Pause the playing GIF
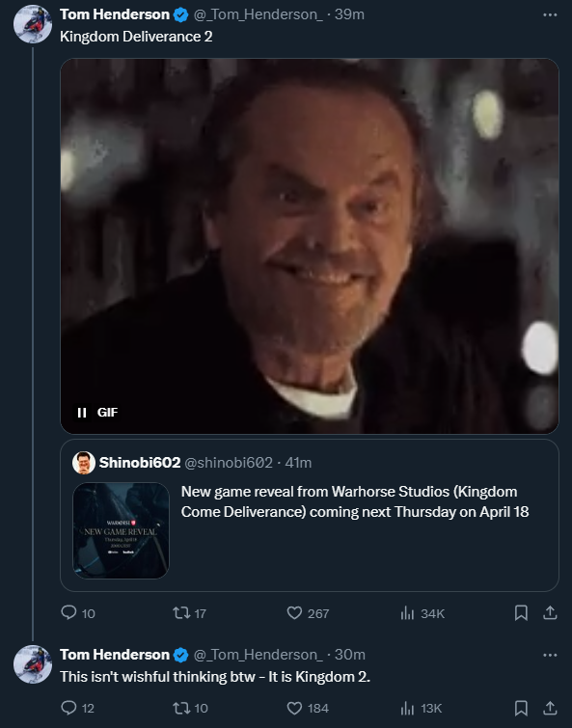Screen dimensions: 572x728 tap(82, 413)
